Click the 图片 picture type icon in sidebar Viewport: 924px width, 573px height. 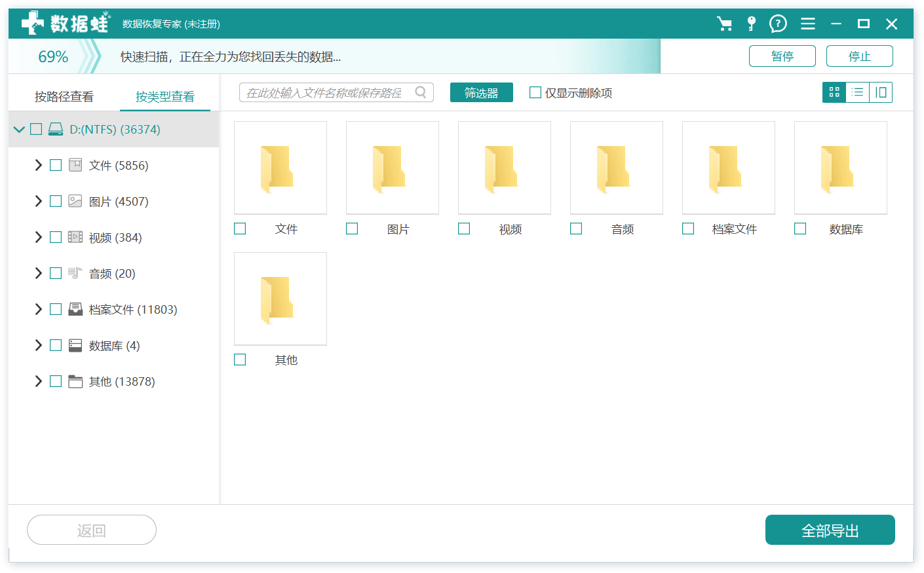coord(75,201)
